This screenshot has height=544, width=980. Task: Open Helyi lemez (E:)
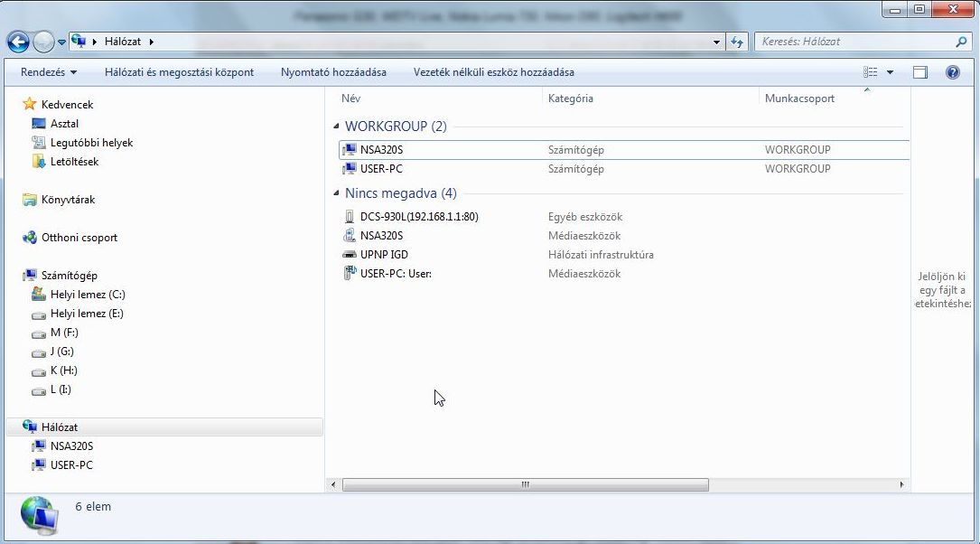click(x=87, y=314)
